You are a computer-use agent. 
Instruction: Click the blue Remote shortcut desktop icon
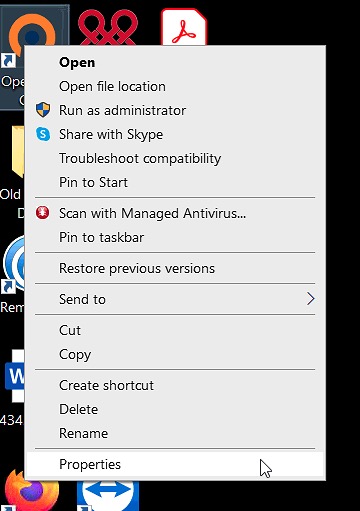pyautogui.click(x=13, y=264)
